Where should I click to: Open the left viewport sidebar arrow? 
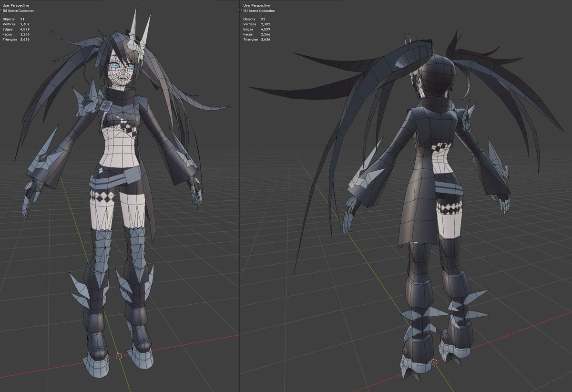(237, 10)
